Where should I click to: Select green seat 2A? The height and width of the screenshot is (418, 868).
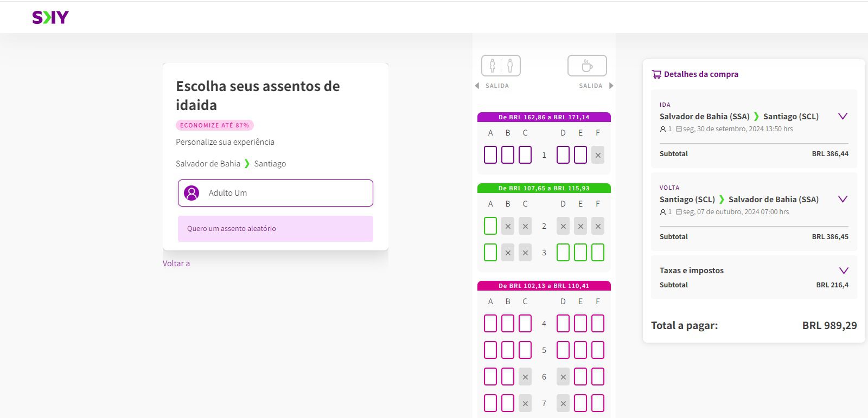click(490, 226)
